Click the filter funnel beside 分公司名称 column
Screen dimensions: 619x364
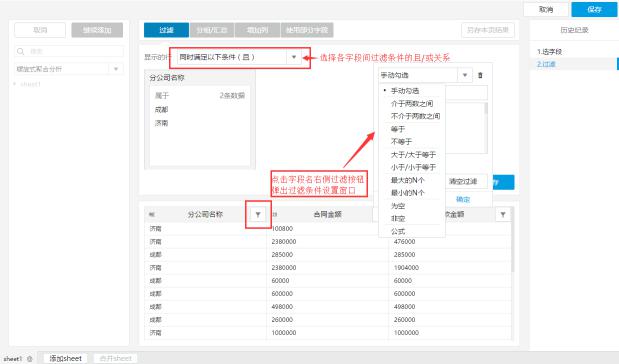(258, 214)
